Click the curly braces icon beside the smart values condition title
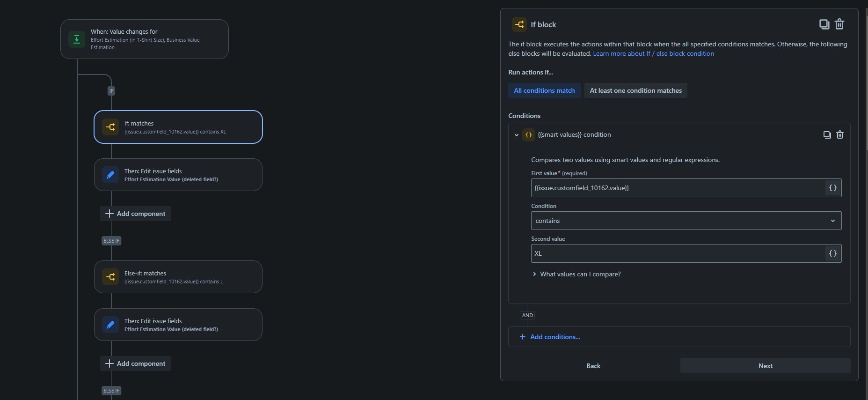The height and width of the screenshot is (400, 868). pos(529,135)
